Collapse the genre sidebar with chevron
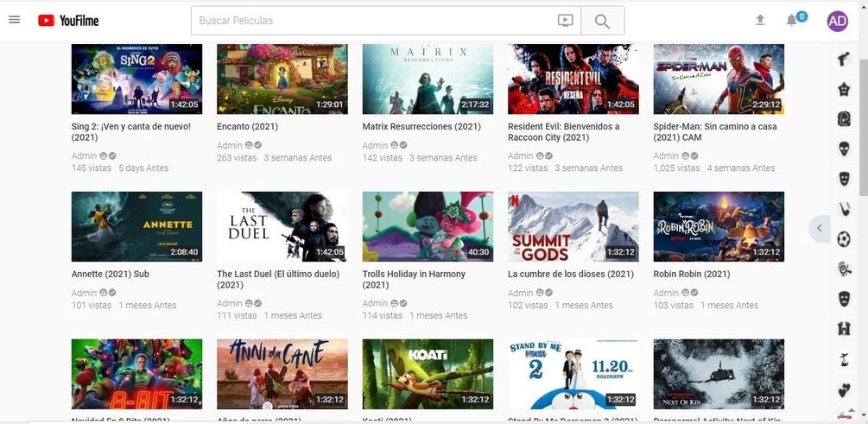This screenshot has height=424, width=868. [x=820, y=228]
